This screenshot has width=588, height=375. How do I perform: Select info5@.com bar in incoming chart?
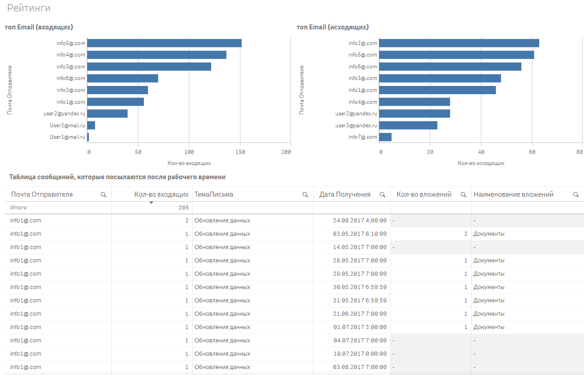(x=164, y=43)
